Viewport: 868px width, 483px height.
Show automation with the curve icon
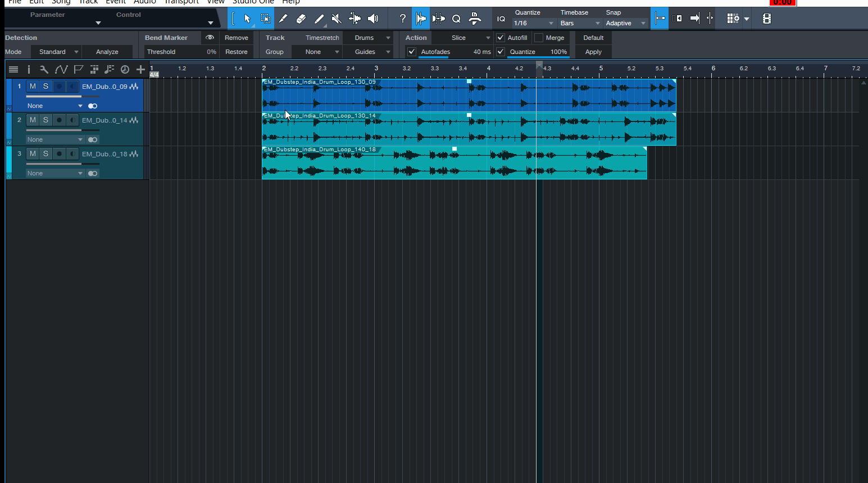(x=61, y=69)
